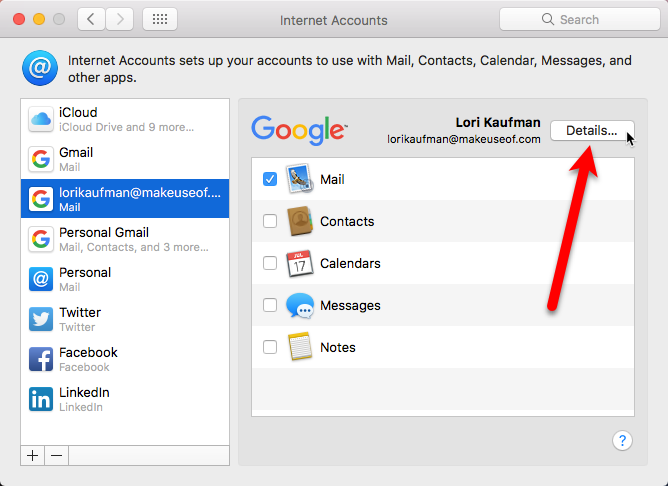Click the "Internet Accounts" window title
Viewport: 668px width, 486px height.
334,20
